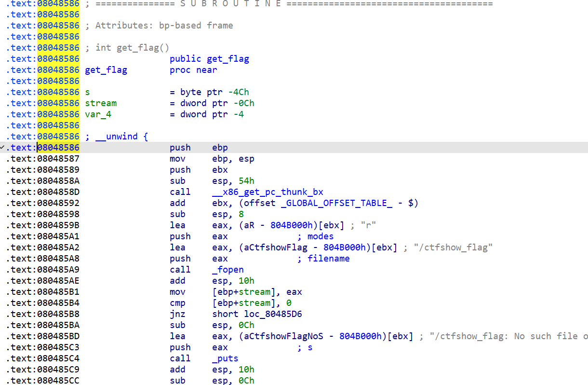Viewport: 588px width, 385px height.
Task: Click the __unwind comment line
Action: (x=116, y=137)
